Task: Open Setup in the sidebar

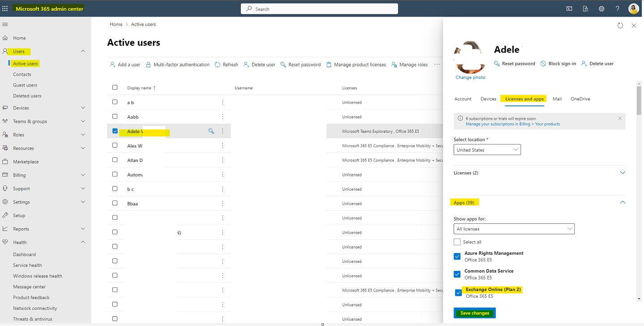Action: point(19,215)
